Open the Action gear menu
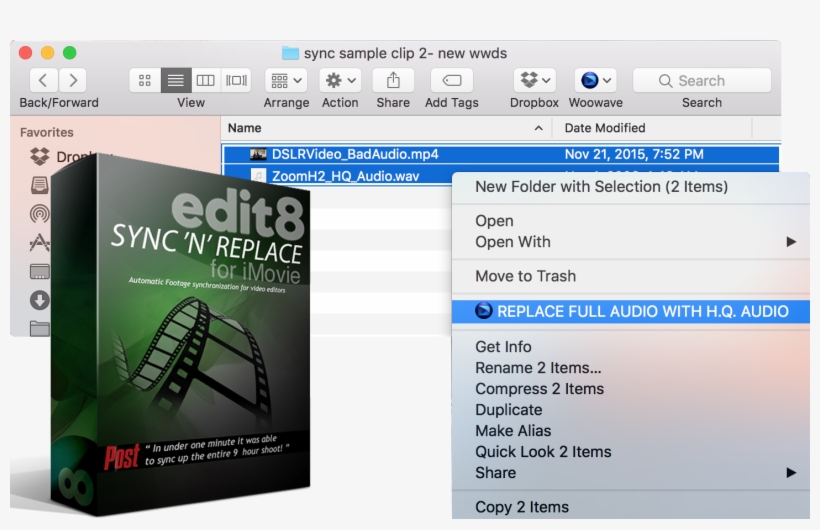The height and width of the screenshot is (530, 820). pyautogui.click(x=340, y=81)
